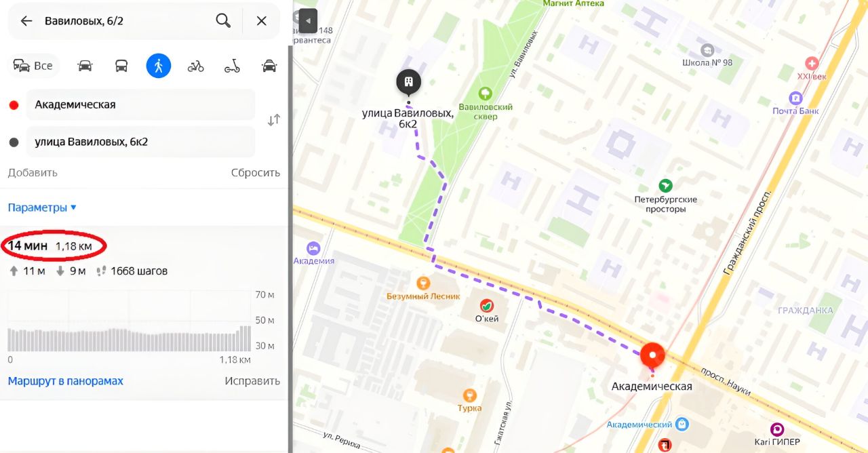Open Маршрут в панорамах link
The width and height of the screenshot is (868, 453).
(66, 381)
